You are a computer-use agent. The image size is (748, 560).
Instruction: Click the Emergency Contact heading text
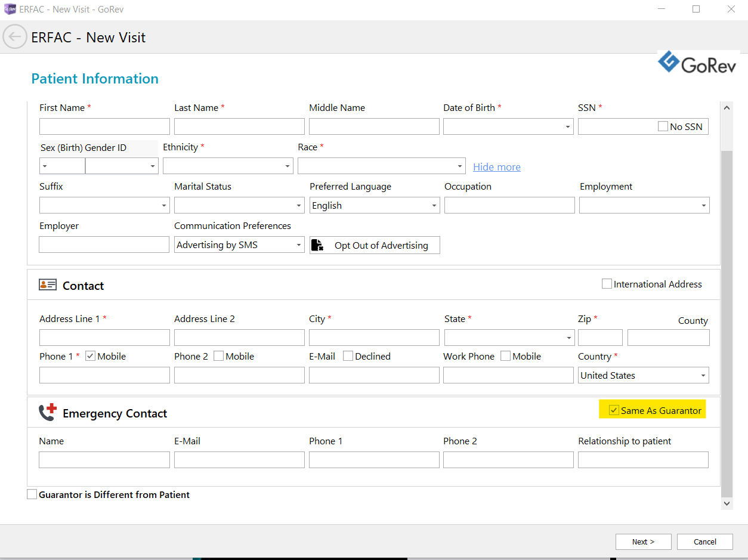115,413
